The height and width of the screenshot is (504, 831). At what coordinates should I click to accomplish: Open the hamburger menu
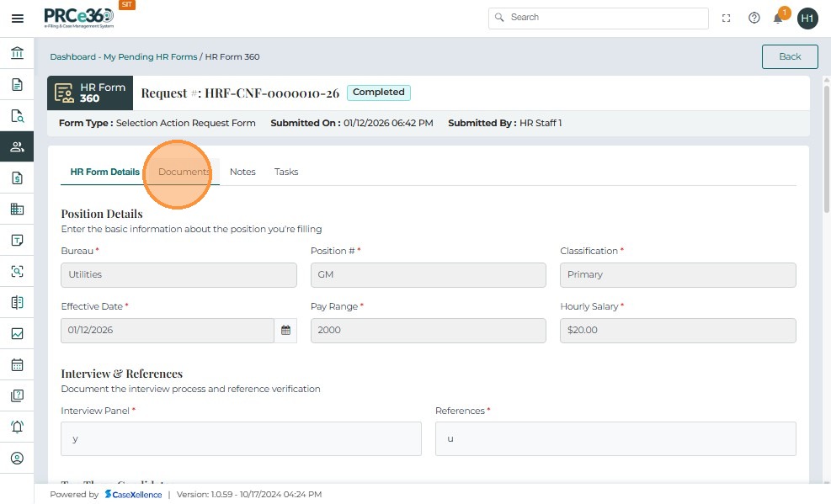pos(17,18)
